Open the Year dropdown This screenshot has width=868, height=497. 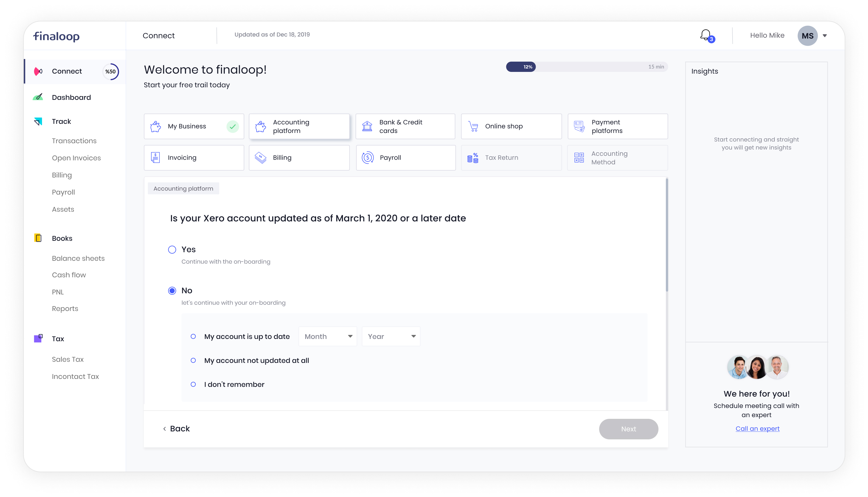[x=391, y=337]
